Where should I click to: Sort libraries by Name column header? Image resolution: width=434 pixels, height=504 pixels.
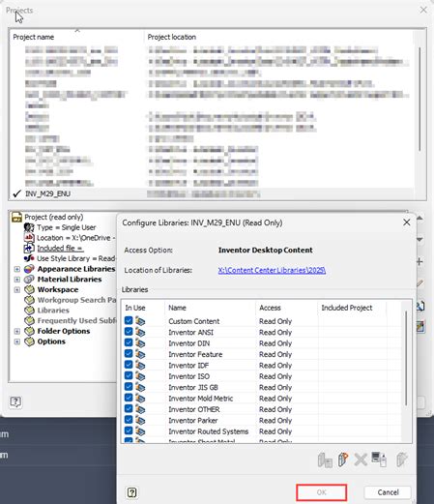(x=210, y=308)
